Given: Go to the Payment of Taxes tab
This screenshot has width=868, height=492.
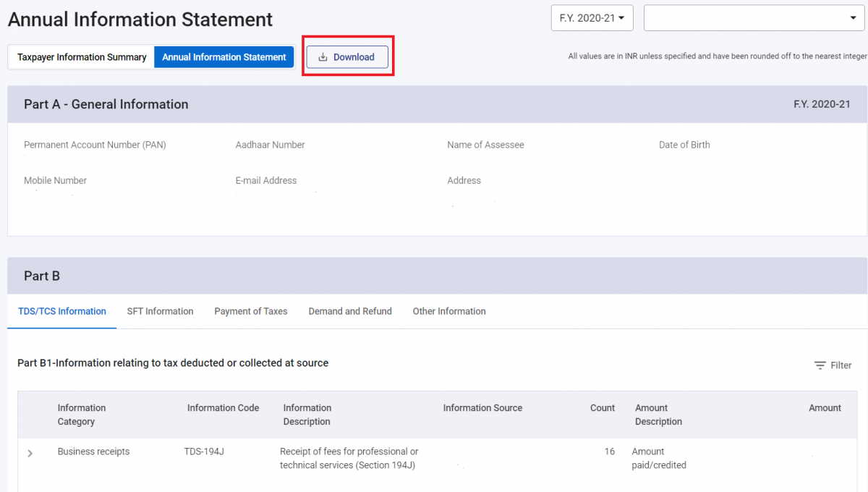Looking at the screenshot, I should 250,311.
